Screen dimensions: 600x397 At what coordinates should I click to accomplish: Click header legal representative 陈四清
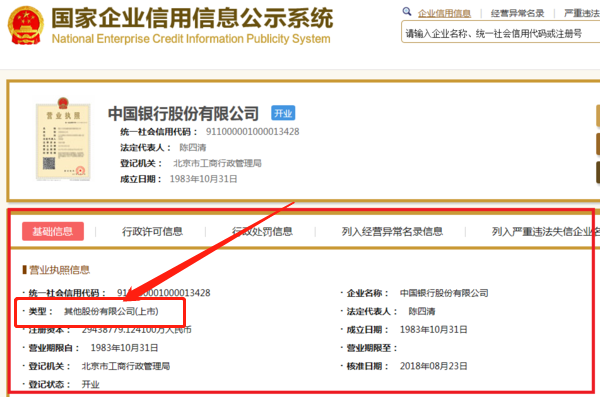[x=193, y=147]
